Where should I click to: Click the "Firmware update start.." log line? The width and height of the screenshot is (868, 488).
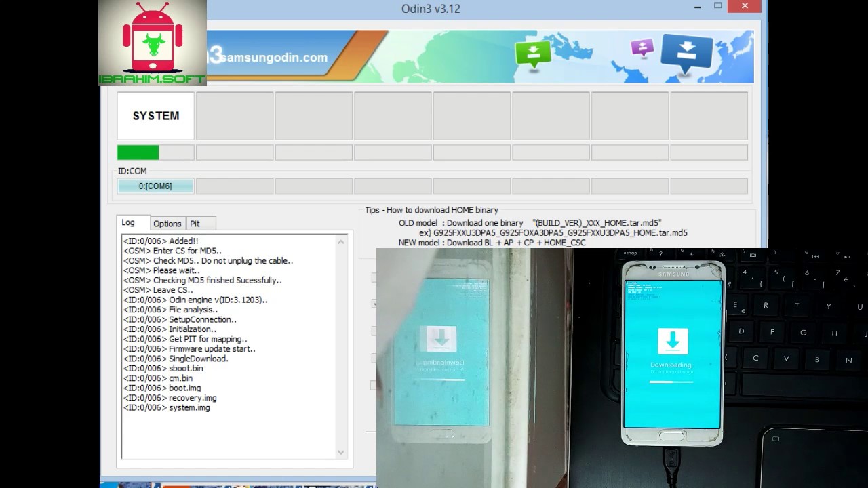189,349
